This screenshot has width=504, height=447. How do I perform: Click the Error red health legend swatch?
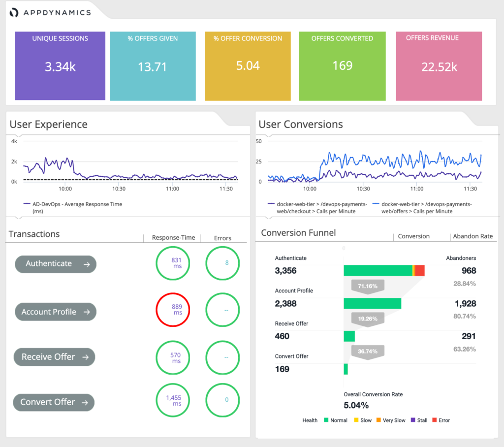[434, 420]
